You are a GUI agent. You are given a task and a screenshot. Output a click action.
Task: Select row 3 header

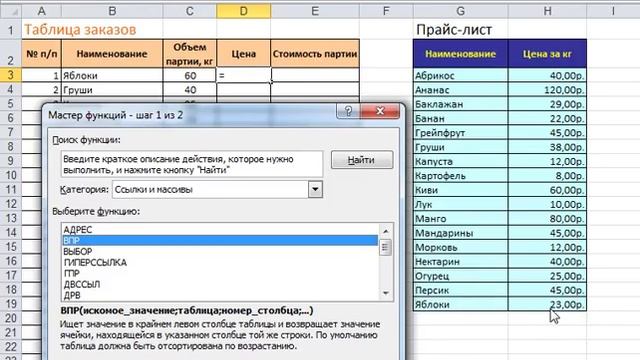(11, 75)
